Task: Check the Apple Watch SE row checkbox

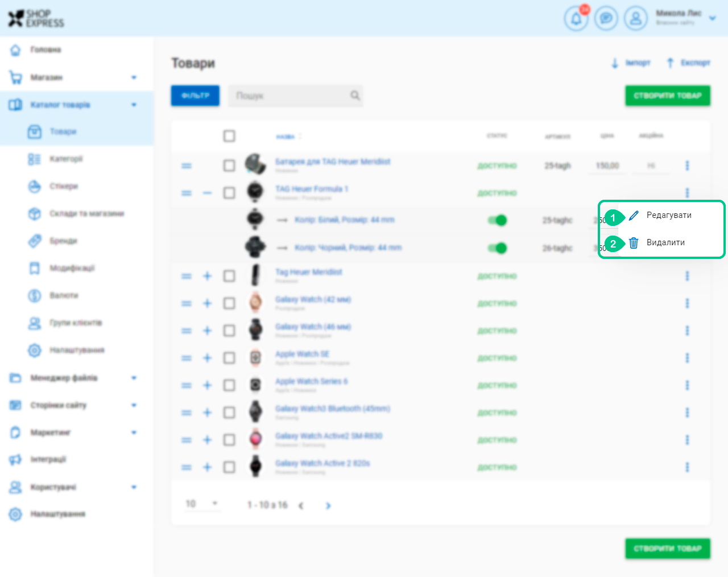Action: 229,358
